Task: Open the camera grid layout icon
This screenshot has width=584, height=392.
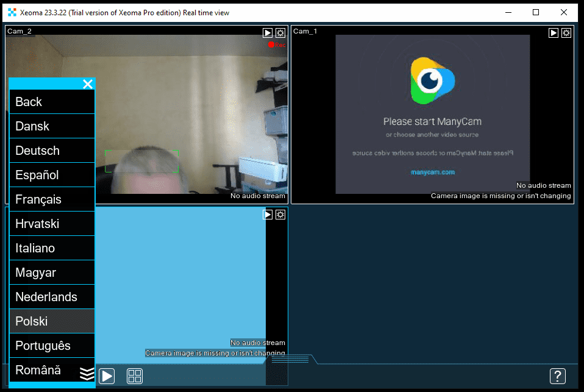Action: (x=135, y=376)
